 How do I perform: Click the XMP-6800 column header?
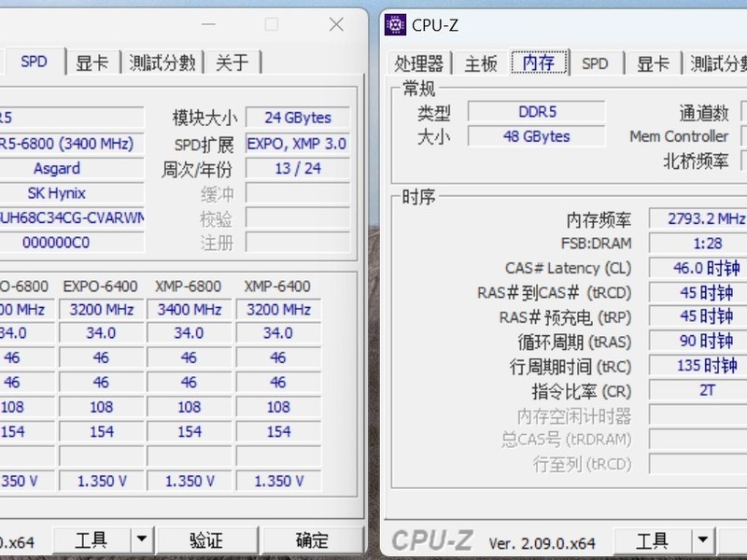point(189,287)
